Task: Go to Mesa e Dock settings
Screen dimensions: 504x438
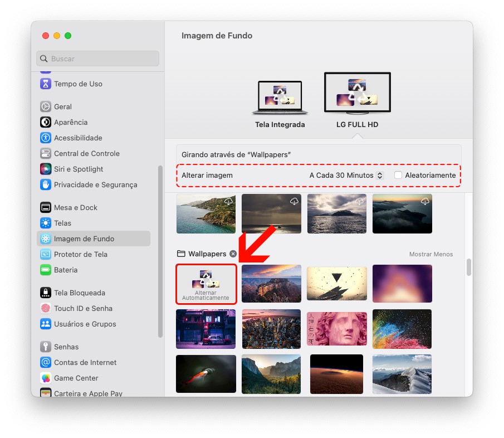Action: 75,208
